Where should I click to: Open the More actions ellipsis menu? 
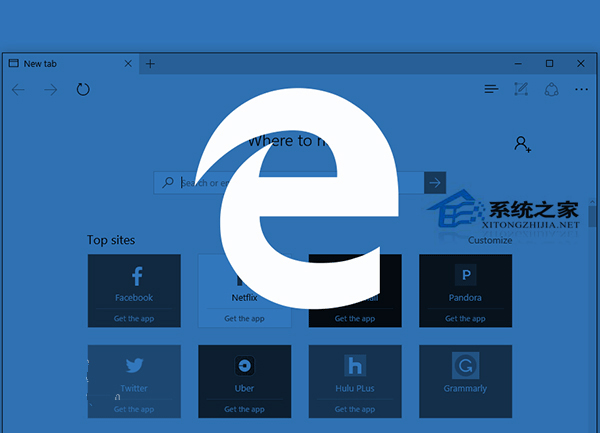(581, 90)
